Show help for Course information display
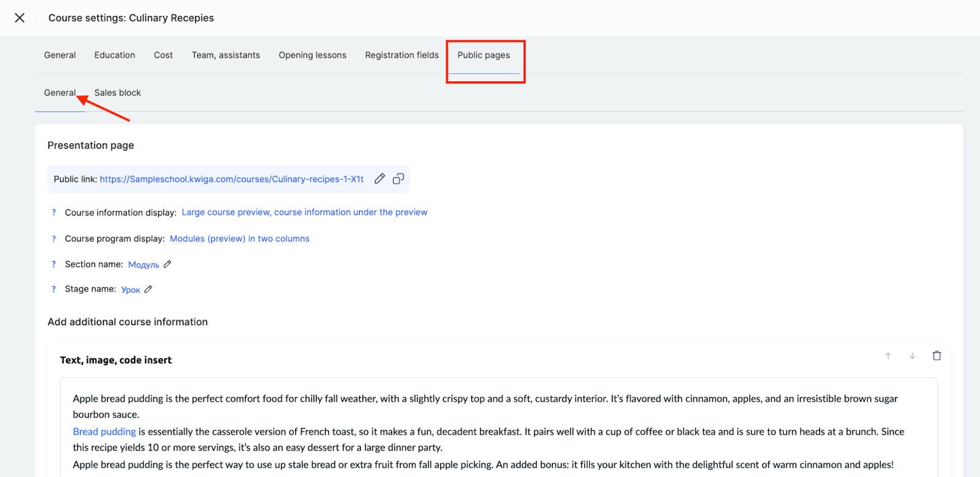This screenshot has width=980, height=477. (54, 212)
